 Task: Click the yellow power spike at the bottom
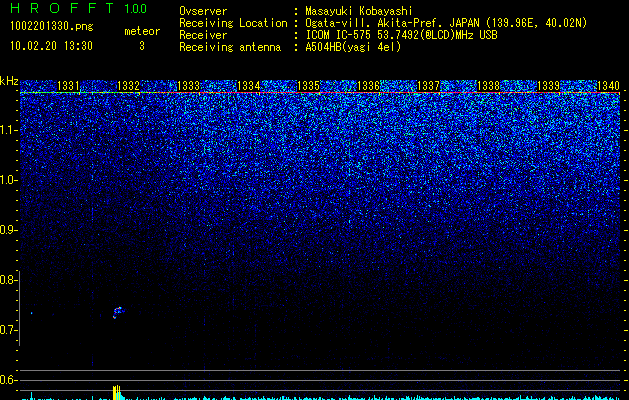coord(117,392)
